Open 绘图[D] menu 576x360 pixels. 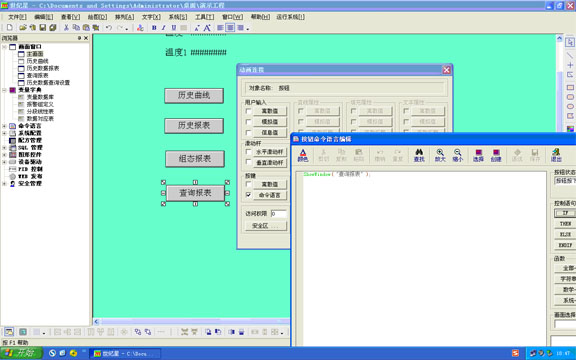click(x=97, y=17)
